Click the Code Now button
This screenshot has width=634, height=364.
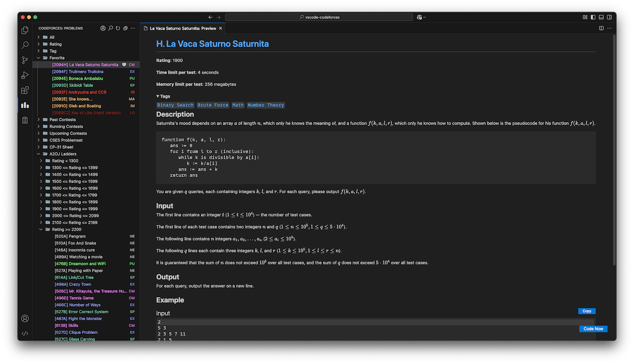(593, 329)
